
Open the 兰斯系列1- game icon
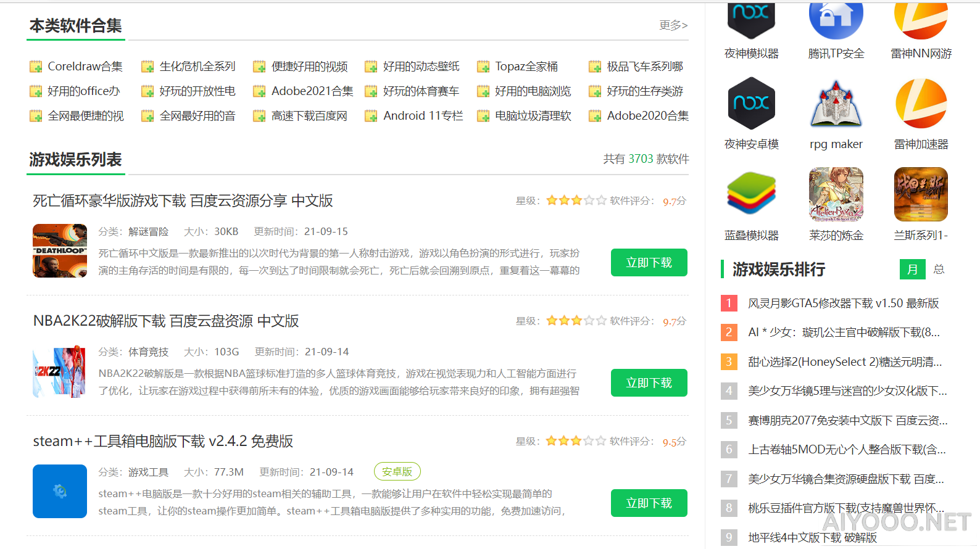pos(921,194)
